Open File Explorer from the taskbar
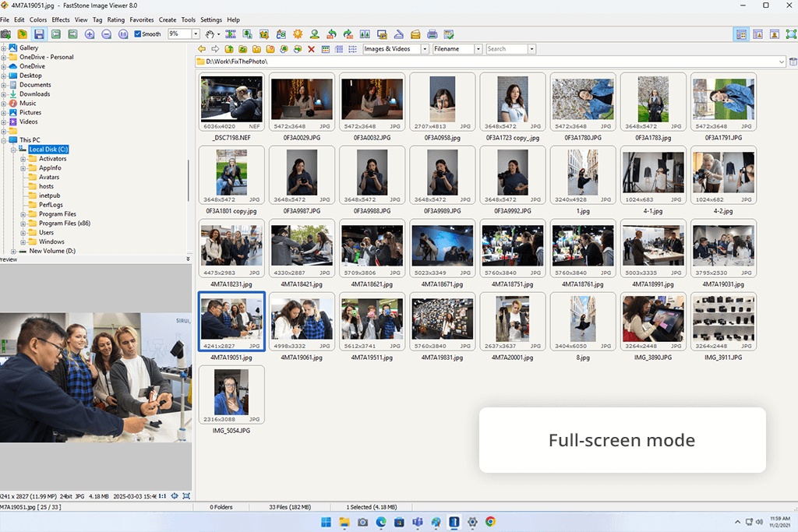Image resolution: width=798 pixels, height=532 pixels. 344,522
